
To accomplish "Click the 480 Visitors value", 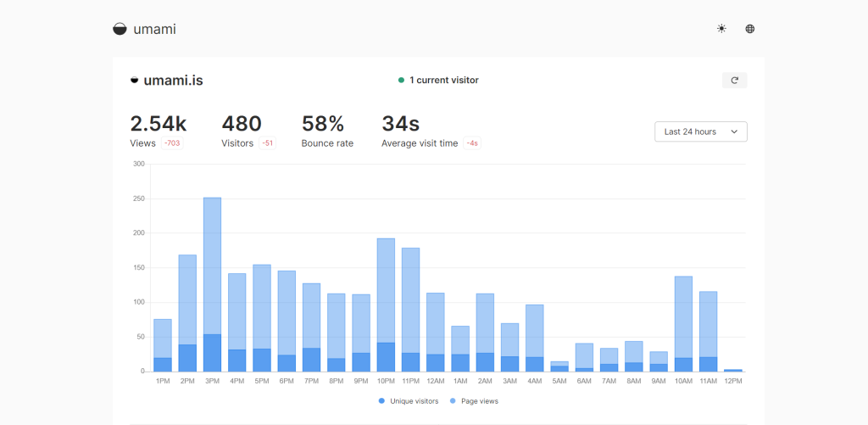I will (x=242, y=124).
